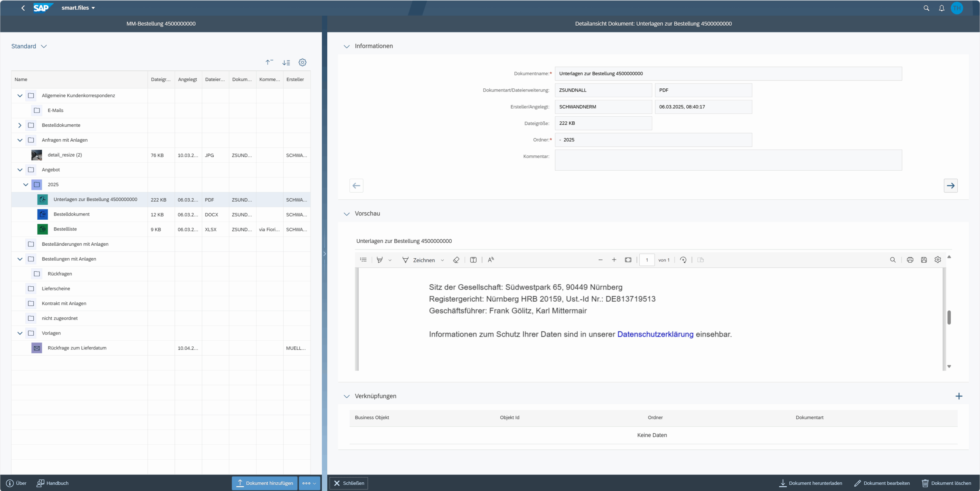Image resolution: width=980 pixels, height=491 pixels.
Task: Collapse the Angebot folder
Action: pos(20,170)
